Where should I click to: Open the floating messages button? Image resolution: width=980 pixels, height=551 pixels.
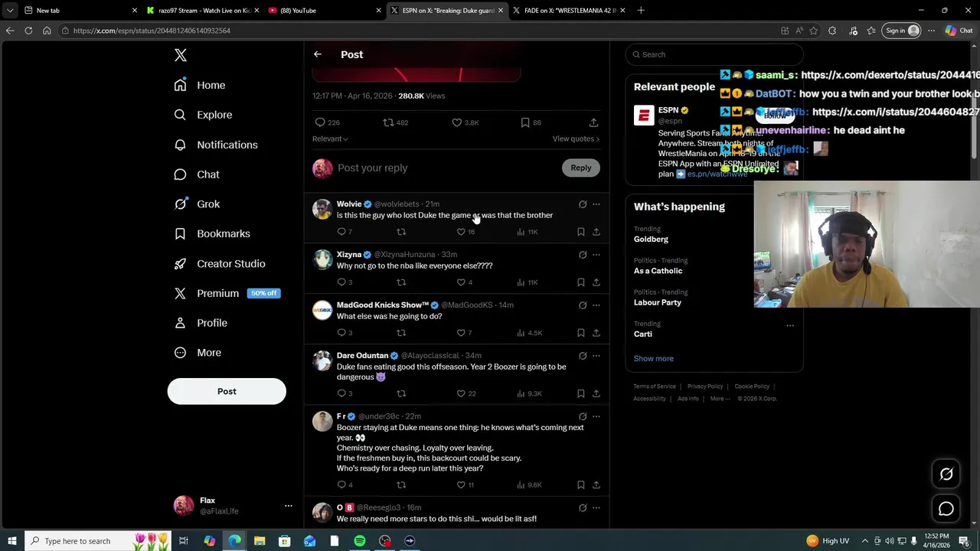[x=946, y=509]
